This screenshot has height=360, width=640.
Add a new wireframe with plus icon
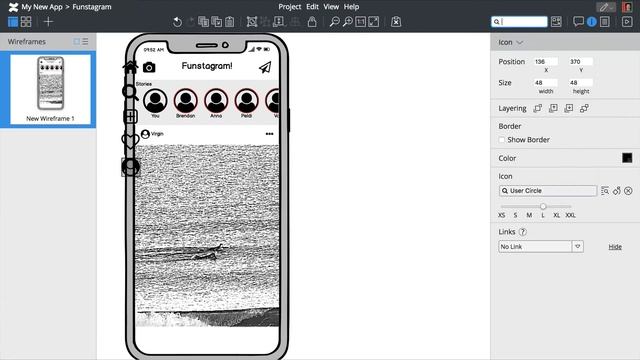pyautogui.click(x=48, y=22)
